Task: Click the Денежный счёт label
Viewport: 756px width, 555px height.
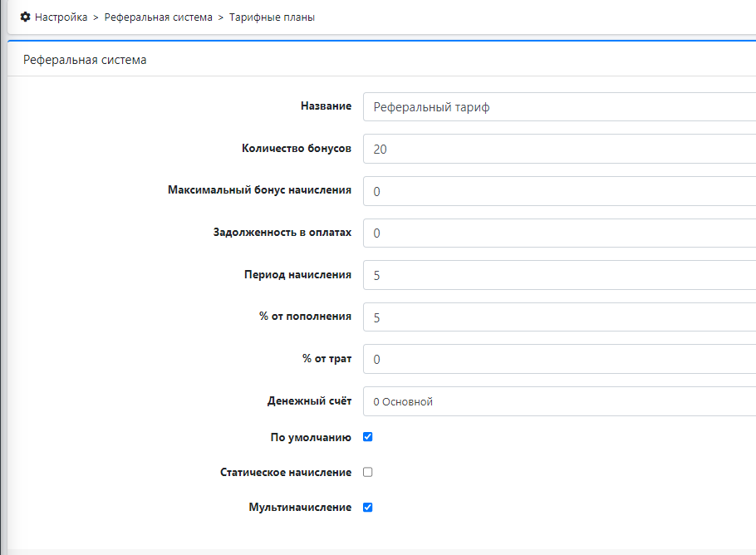Action: tap(309, 400)
